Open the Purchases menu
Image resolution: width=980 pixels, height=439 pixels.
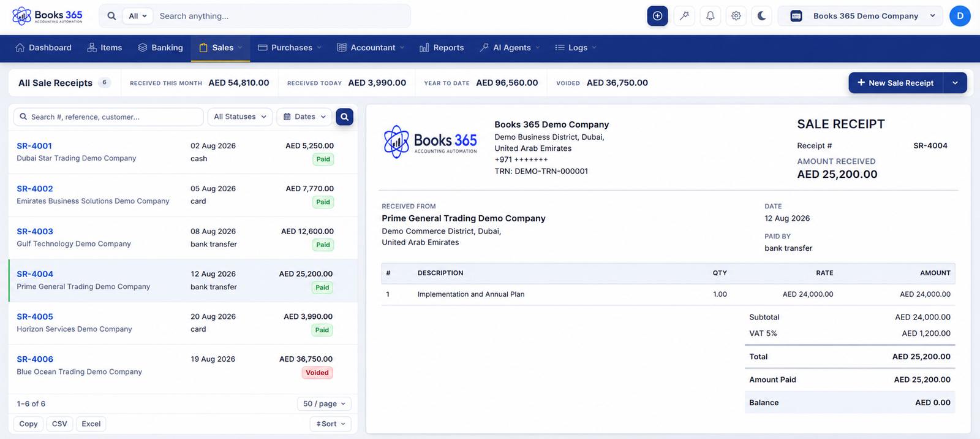click(x=289, y=48)
